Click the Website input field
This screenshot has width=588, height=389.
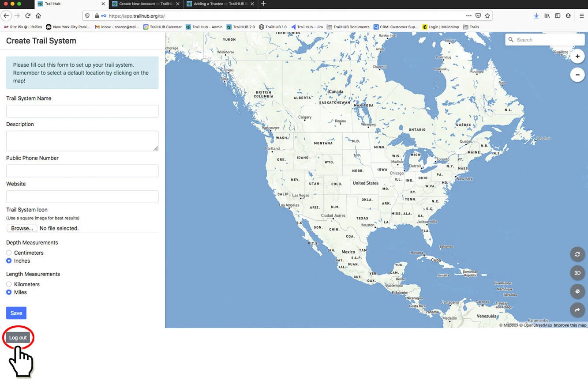tap(82, 196)
